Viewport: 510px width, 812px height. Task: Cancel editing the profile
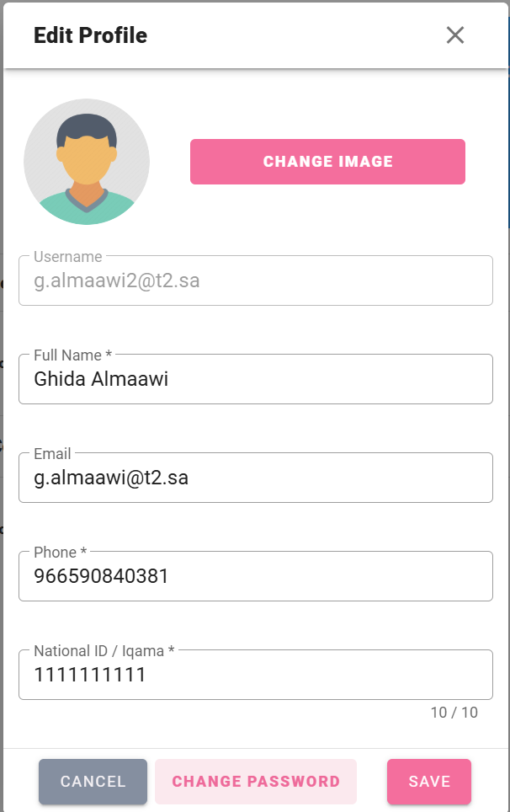pos(93,782)
